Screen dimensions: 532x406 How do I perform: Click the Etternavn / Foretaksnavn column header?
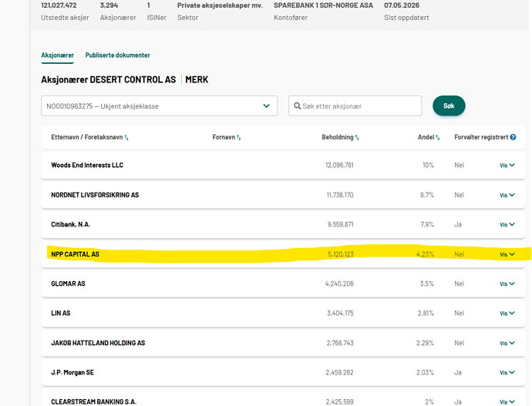tap(87, 137)
